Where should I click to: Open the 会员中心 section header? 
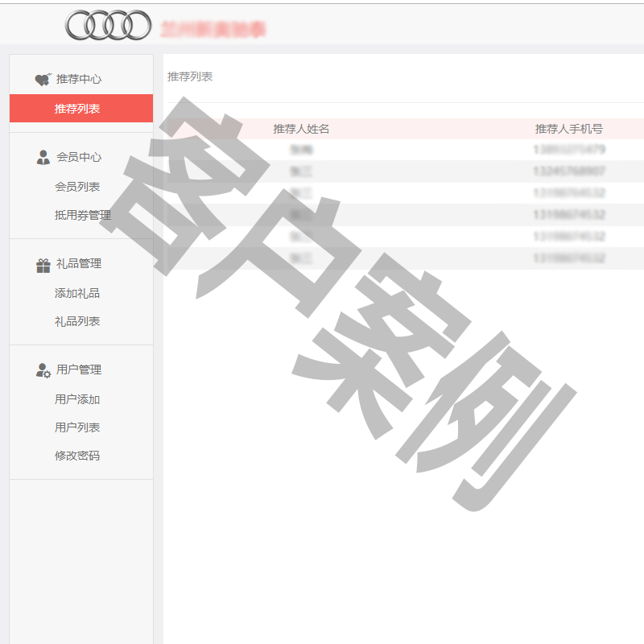pos(79,157)
